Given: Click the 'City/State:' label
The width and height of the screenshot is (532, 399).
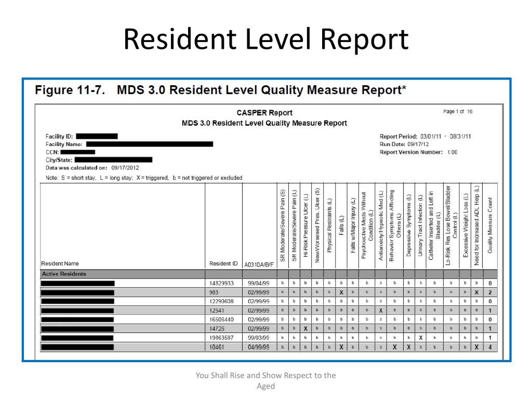Looking at the screenshot, I should (x=59, y=160).
